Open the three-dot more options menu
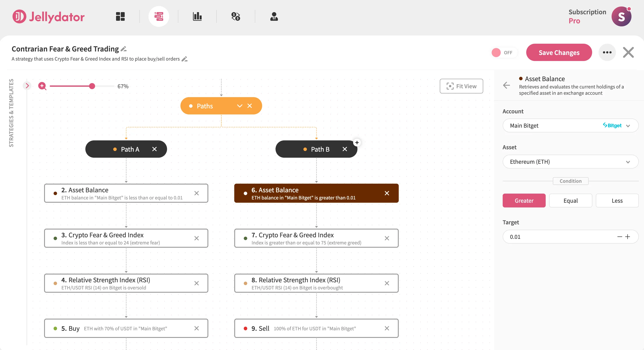Screen dimensions: 644x350 pyautogui.click(x=607, y=52)
